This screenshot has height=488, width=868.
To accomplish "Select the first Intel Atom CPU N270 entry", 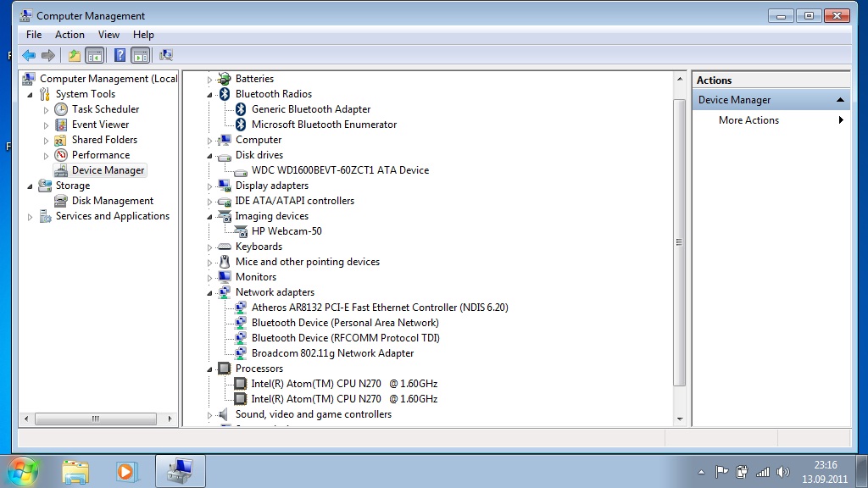I will [344, 384].
